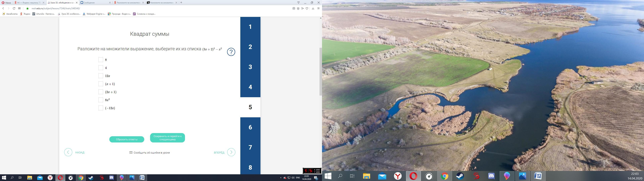Check the box for answer 12x
Viewport: 644px width, 181px height.
coord(101,76)
